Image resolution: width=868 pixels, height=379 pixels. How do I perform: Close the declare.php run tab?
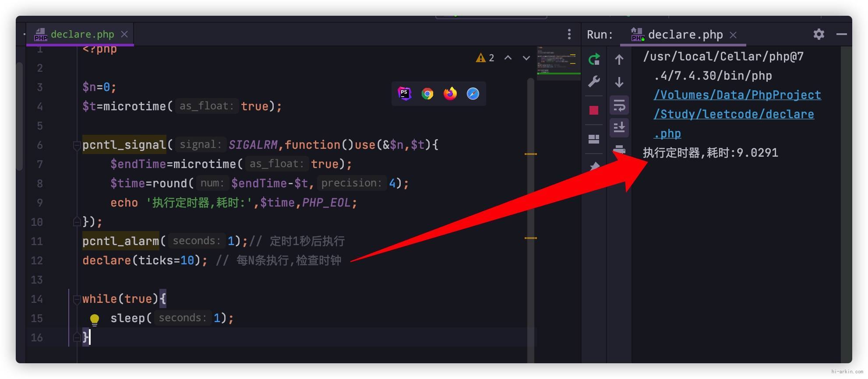(x=733, y=35)
